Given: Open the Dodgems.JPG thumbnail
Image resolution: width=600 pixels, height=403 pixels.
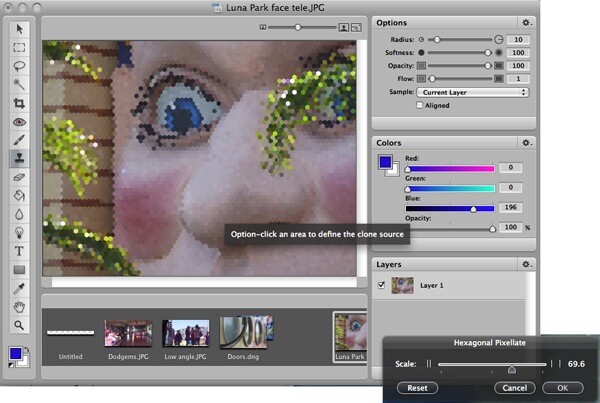Looking at the screenshot, I should point(128,333).
